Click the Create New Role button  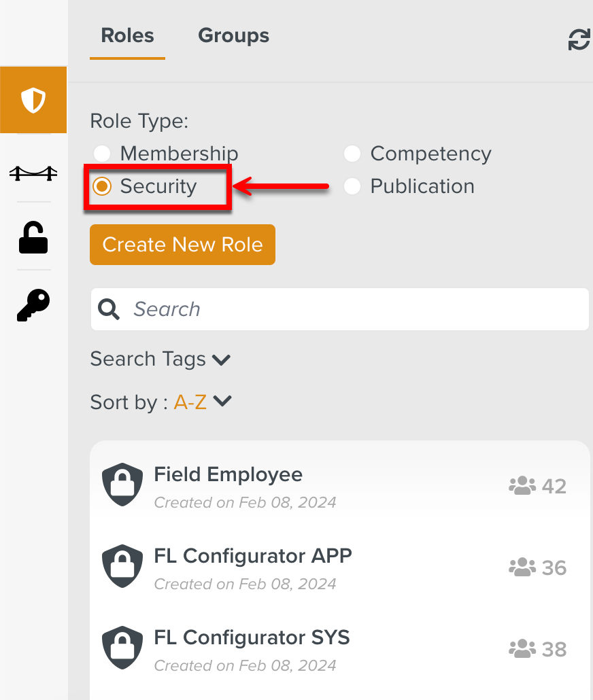pos(182,245)
